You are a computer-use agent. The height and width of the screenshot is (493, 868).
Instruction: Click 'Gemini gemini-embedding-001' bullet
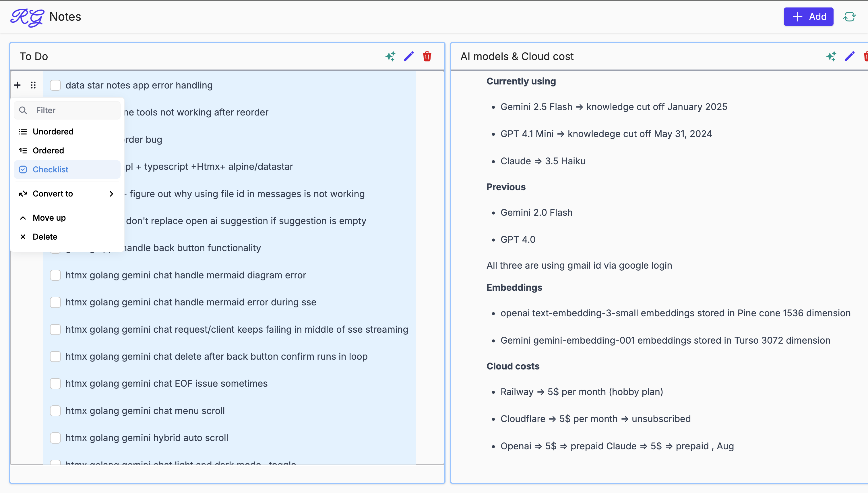pos(665,340)
